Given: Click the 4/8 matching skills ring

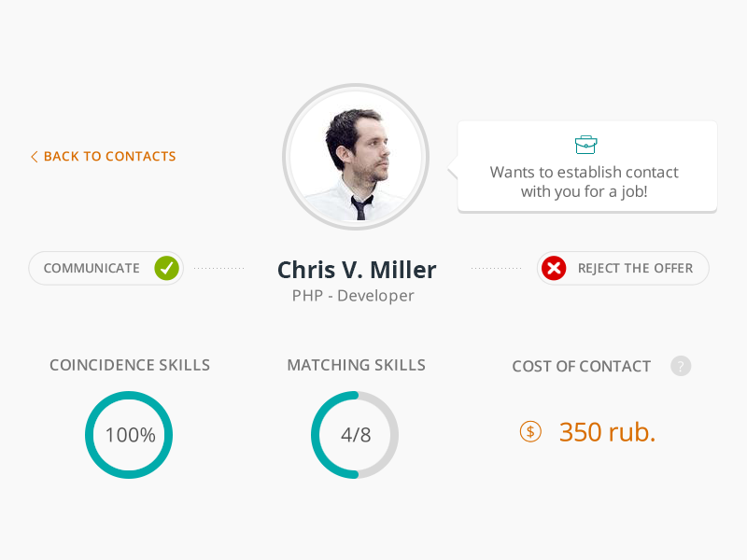Looking at the screenshot, I should click(x=355, y=435).
